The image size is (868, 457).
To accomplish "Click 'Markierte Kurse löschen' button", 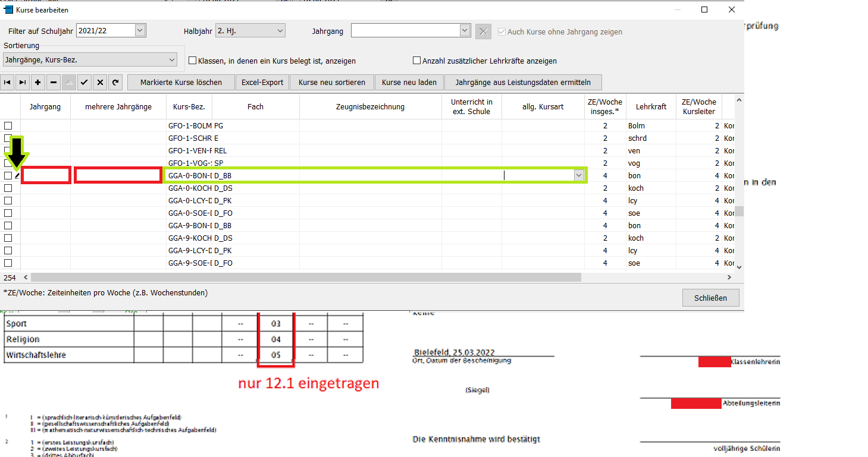I will click(181, 83).
